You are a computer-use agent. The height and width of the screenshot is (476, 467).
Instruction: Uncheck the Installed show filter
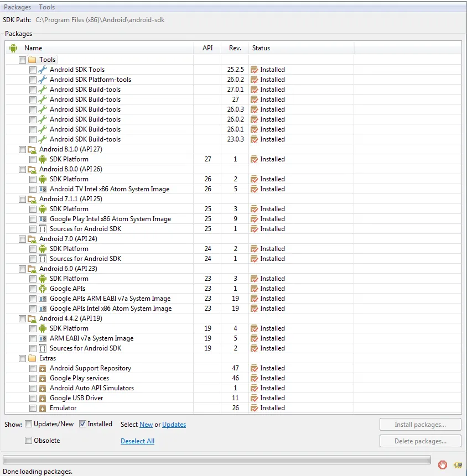click(82, 424)
